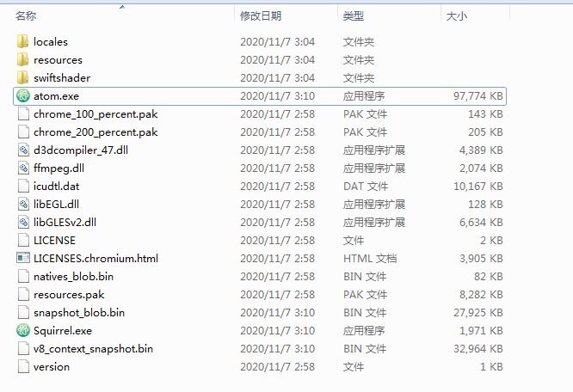Sort by the 名称 column header
This screenshot has width=573, height=392.
pos(26,16)
